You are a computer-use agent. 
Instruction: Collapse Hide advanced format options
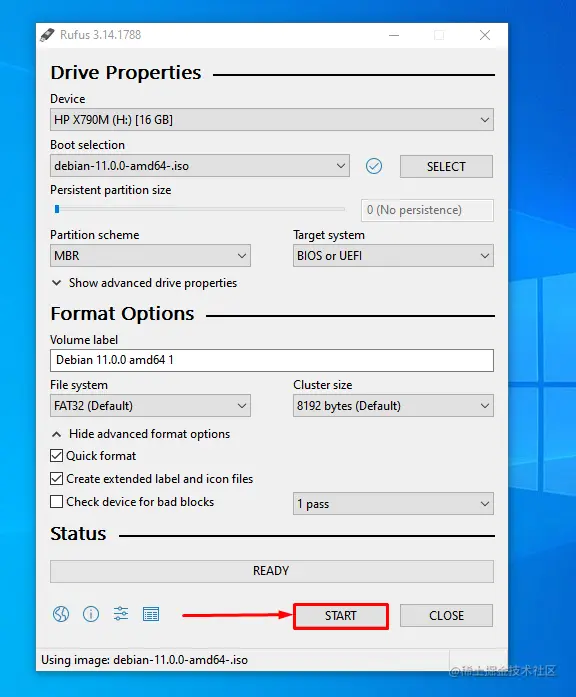click(x=141, y=434)
